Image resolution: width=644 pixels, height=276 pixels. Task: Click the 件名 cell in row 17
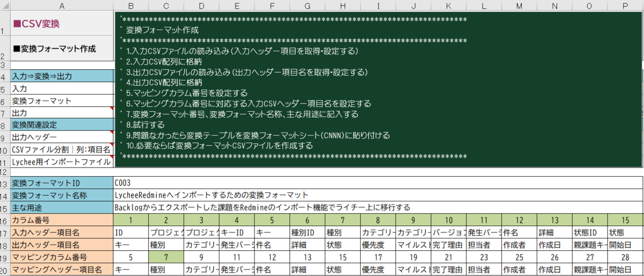pos(519,233)
